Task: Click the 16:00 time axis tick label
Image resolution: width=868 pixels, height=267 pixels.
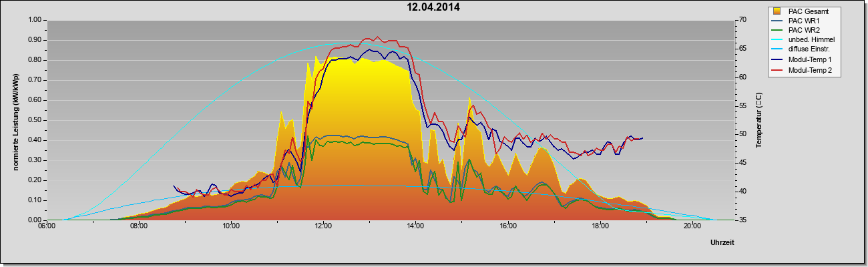Action: tap(507, 226)
